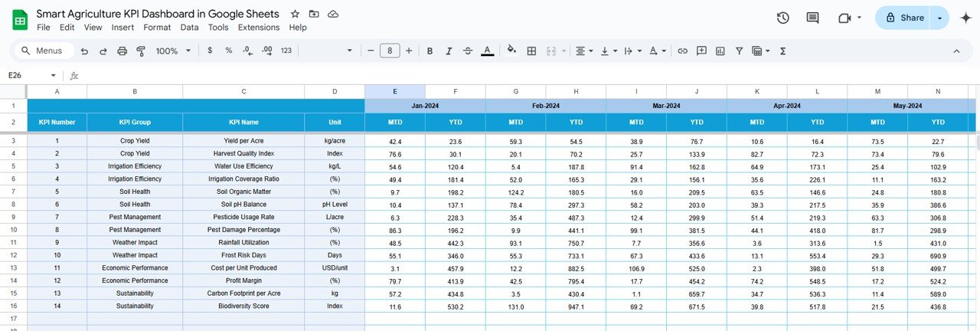Open the 100% zoom dropdown
The width and height of the screenshot is (980, 331).
click(x=172, y=51)
